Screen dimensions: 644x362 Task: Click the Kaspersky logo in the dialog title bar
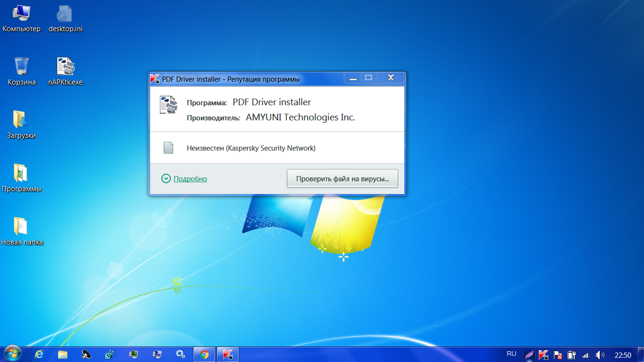click(154, 79)
